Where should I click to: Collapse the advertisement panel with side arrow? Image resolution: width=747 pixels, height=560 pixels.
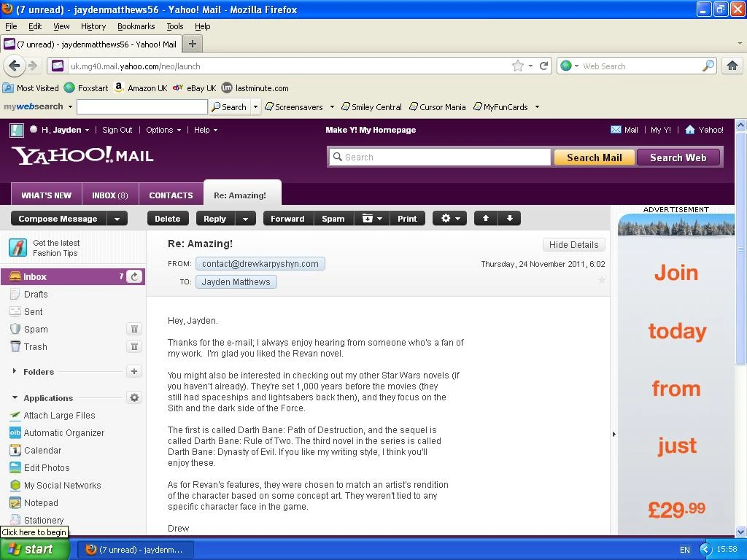tap(614, 434)
